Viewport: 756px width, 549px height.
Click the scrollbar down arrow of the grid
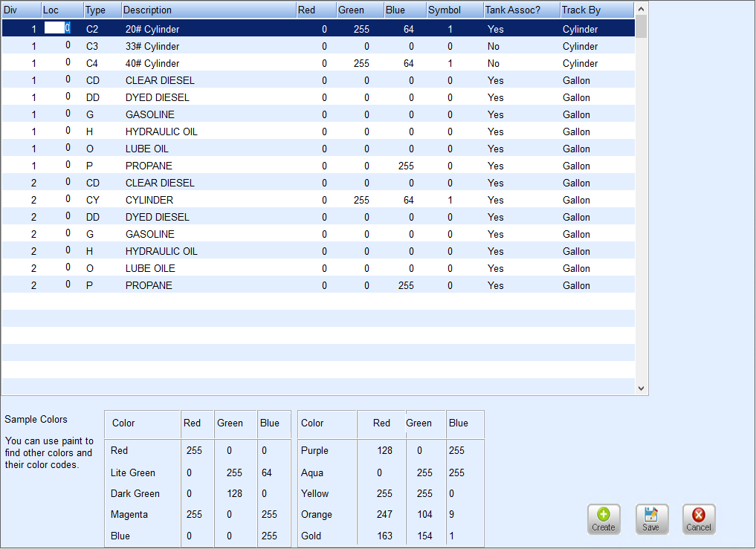click(641, 388)
